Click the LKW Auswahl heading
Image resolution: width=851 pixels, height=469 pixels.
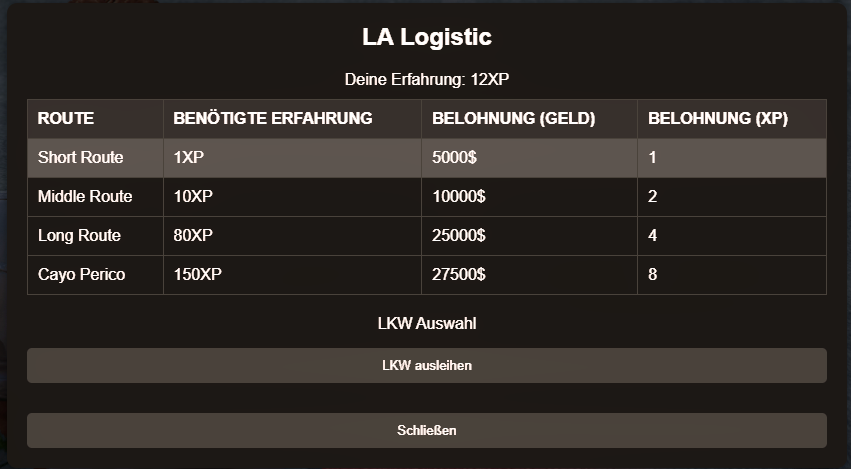(427, 323)
